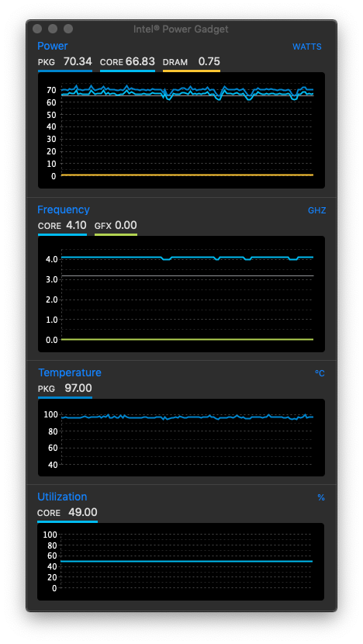
Task: Click the blue PKG power color bar
Action: click(x=65, y=71)
